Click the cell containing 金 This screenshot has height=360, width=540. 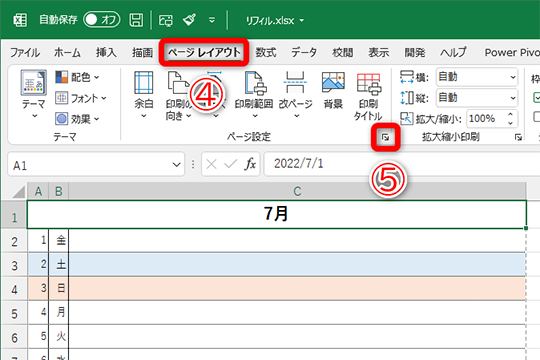[59, 240]
